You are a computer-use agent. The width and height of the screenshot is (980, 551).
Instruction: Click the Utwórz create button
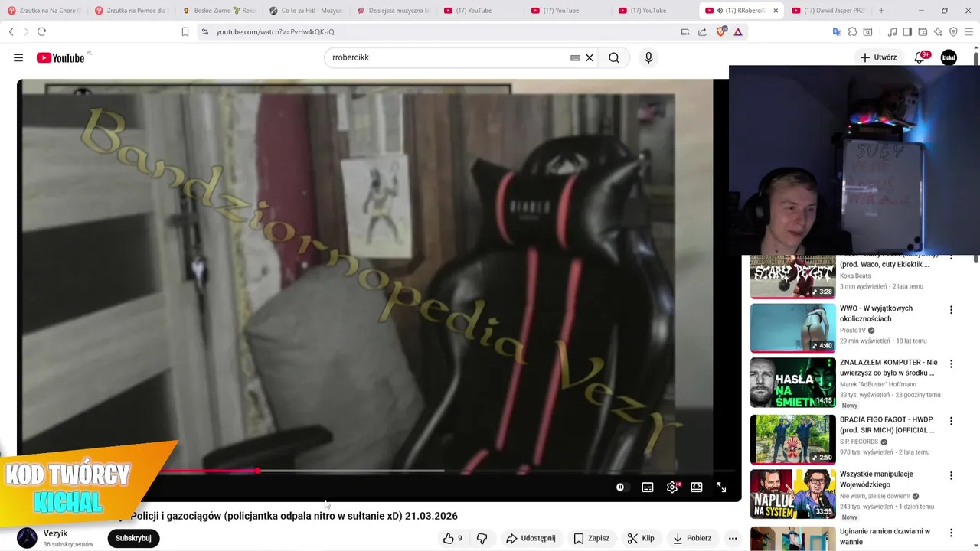pyautogui.click(x=878, y=57)
